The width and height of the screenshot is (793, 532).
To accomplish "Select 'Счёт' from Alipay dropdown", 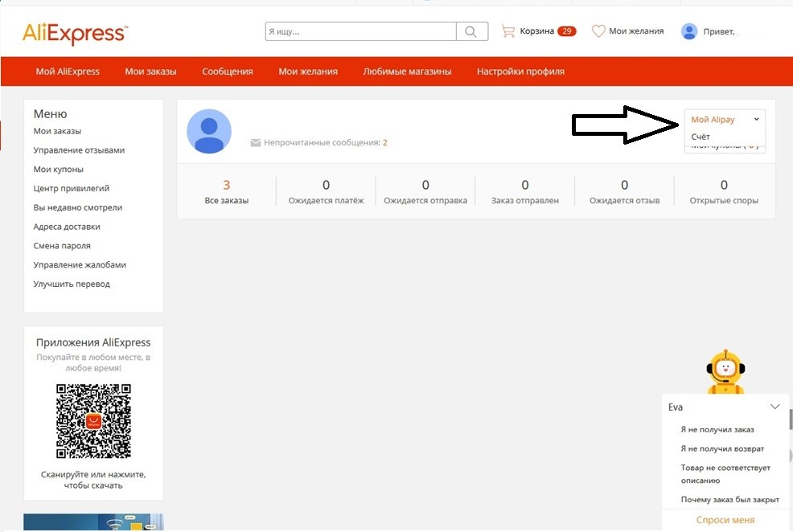I will 701,137.
